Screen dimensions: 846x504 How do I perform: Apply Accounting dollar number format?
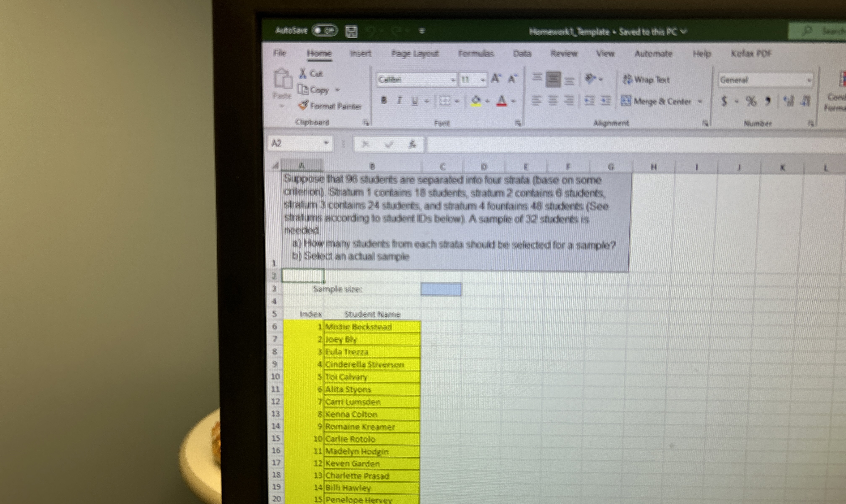tap(724, 101)
